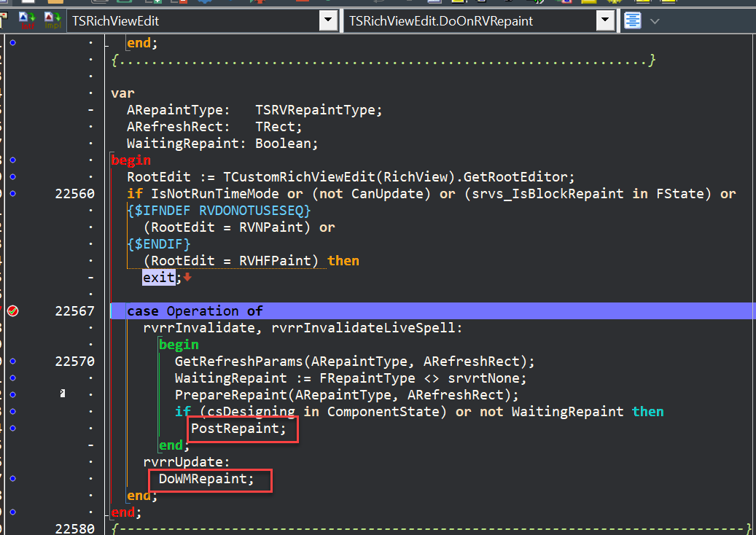Click the {$ENDIF} directive
756x535 pixels.
pos(159,244)
